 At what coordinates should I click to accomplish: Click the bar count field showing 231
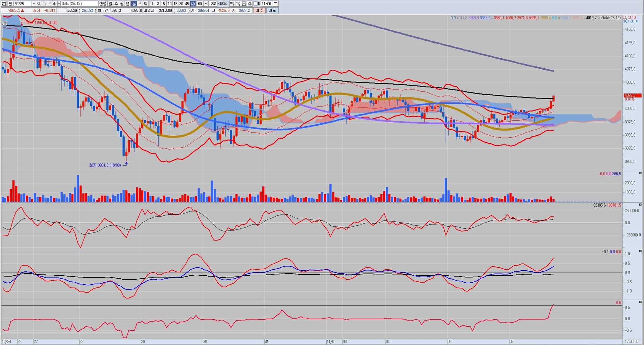pyautogui.click(x=213, y=4)
